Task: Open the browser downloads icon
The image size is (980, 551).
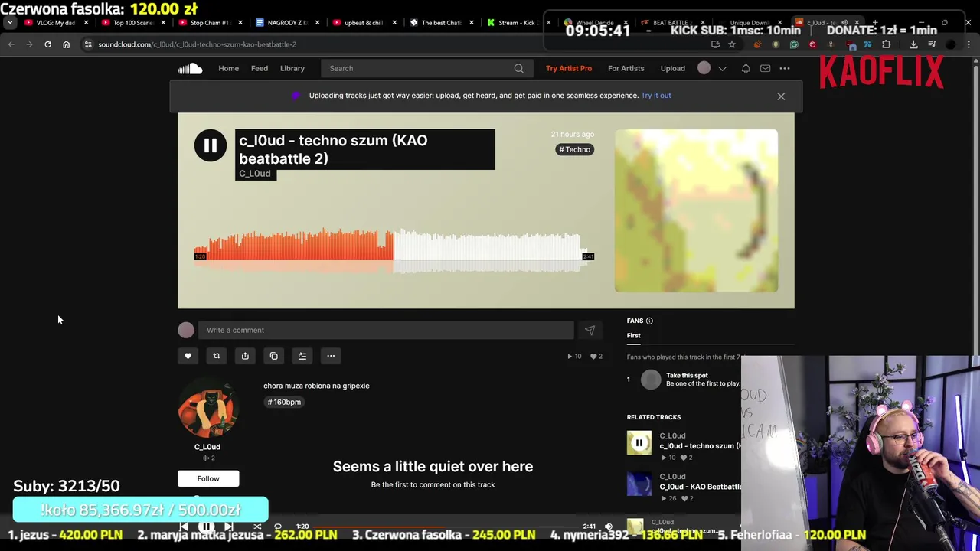Action: coord(913,44)
